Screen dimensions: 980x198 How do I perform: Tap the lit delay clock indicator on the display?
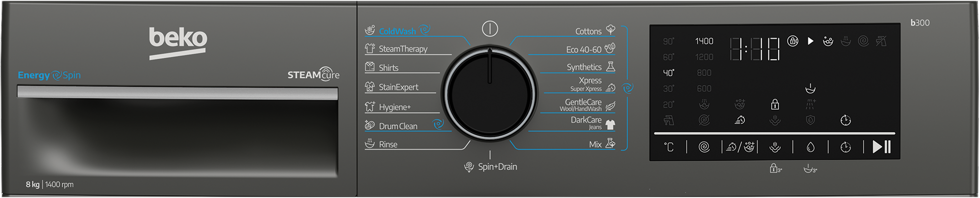(846, 120)
